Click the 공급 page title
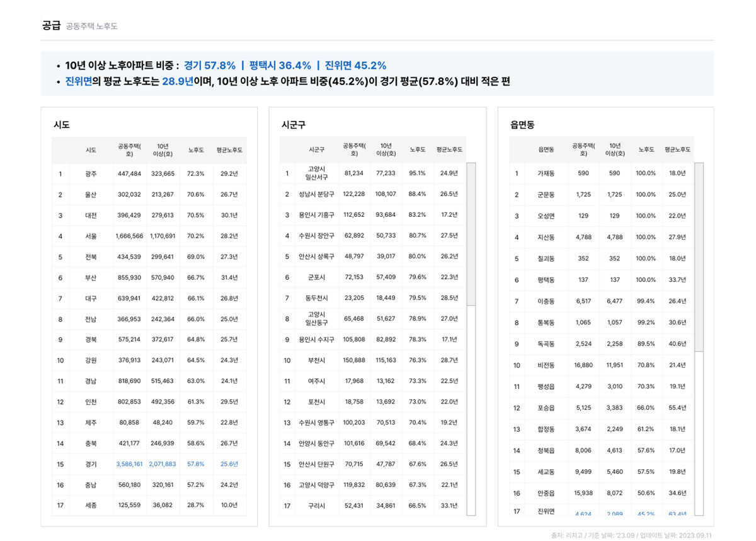The width and height of the screenshot is (756, 541). [51, 26]
